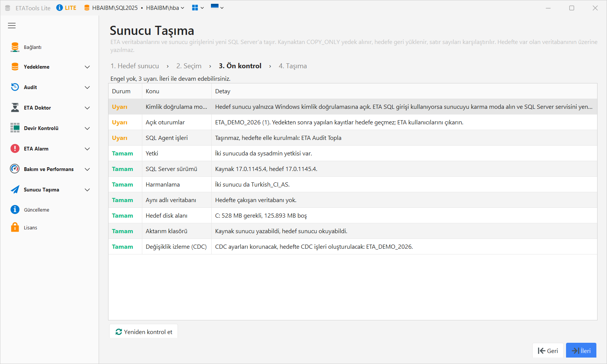
Task: Open the HBAIBM\hba connection dropdown
Action: coord(165,8)
